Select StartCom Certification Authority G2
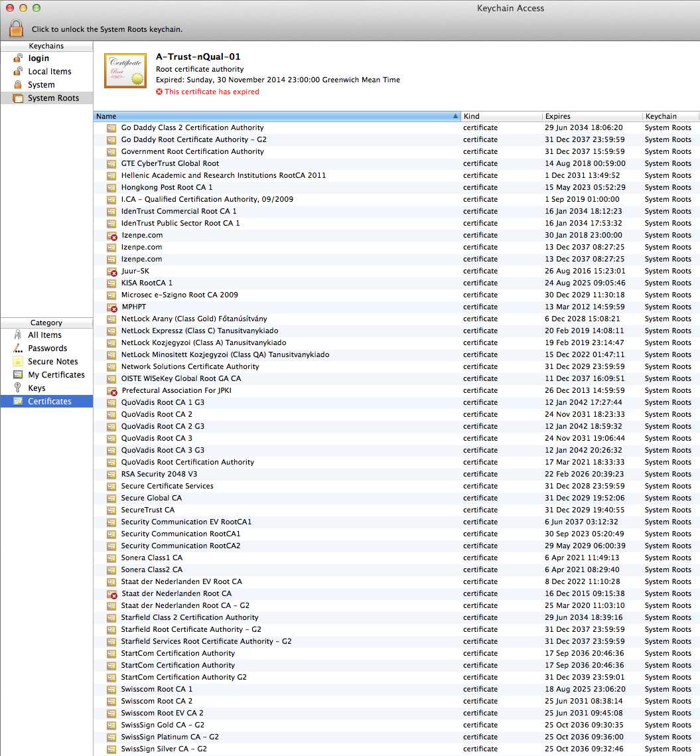The height and width of the screenshot is (756, 700). [x=396, y=677]
